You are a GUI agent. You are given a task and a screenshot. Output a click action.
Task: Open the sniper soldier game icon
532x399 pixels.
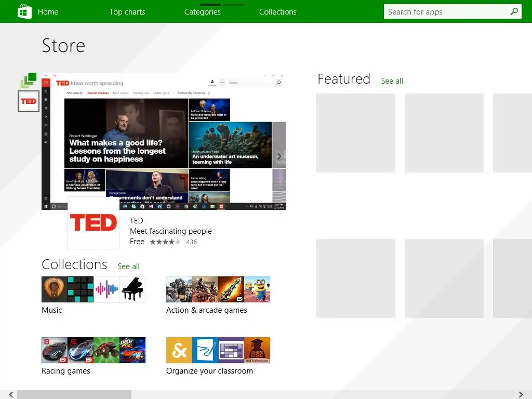pyautogui.click(x=179, y=289)
